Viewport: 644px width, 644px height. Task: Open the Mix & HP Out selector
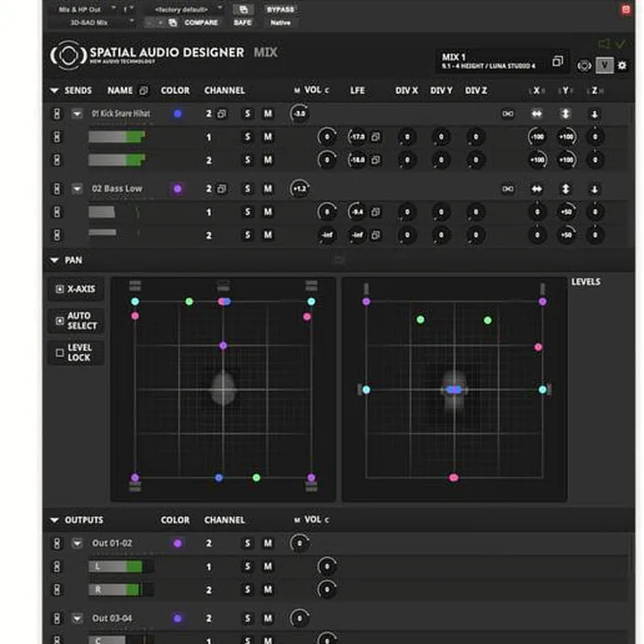(84, 9)
